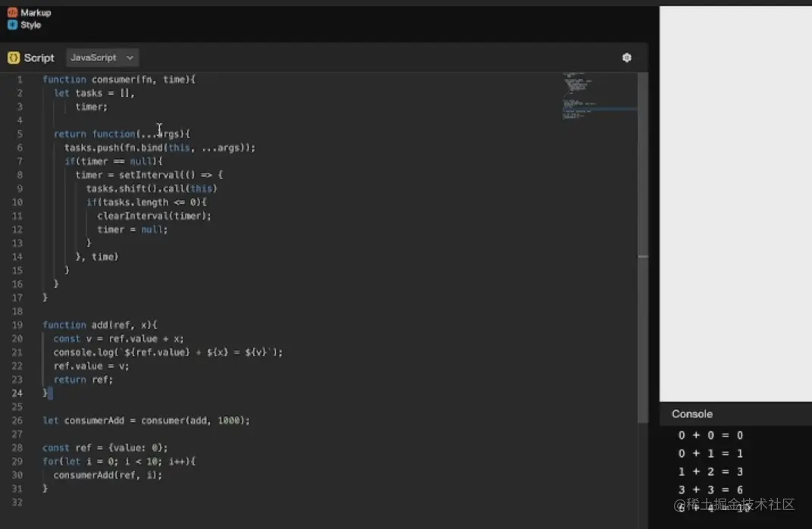The width and height of the screenshot is (812, 529).
Task: Click the for loop header on line 29
Action: (119, 462)
